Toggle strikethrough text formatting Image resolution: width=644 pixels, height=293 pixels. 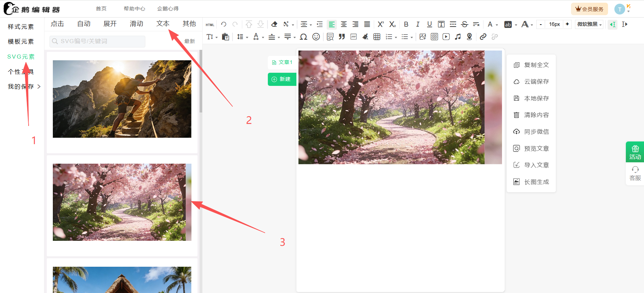tap(465, 24)
